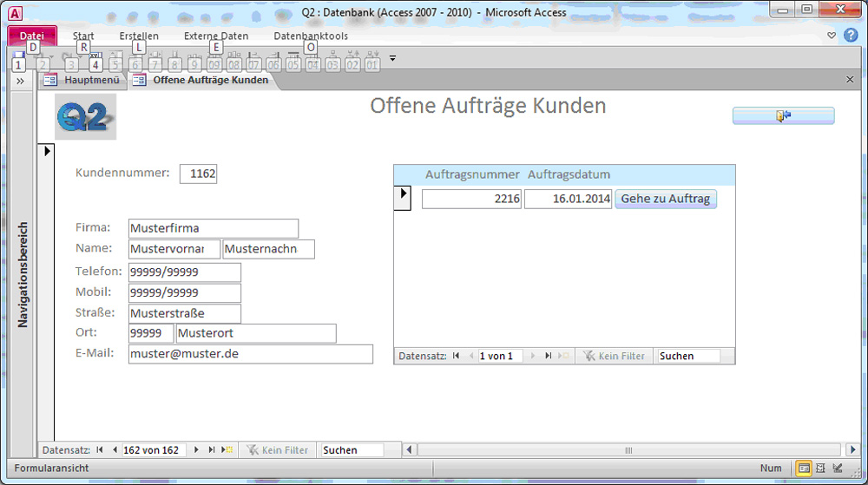Click the Auftragsdatum cell 16.01.2014

pos(568,199)
